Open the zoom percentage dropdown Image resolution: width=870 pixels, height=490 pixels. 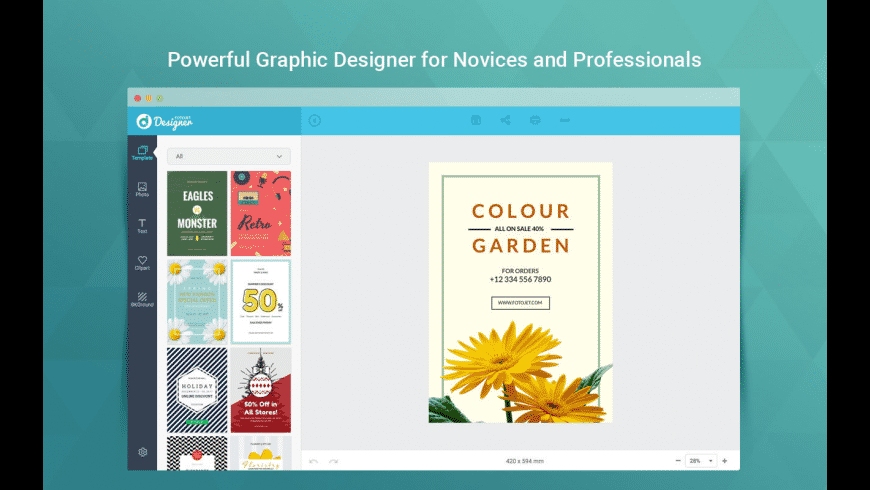click(x=701, y=461)
